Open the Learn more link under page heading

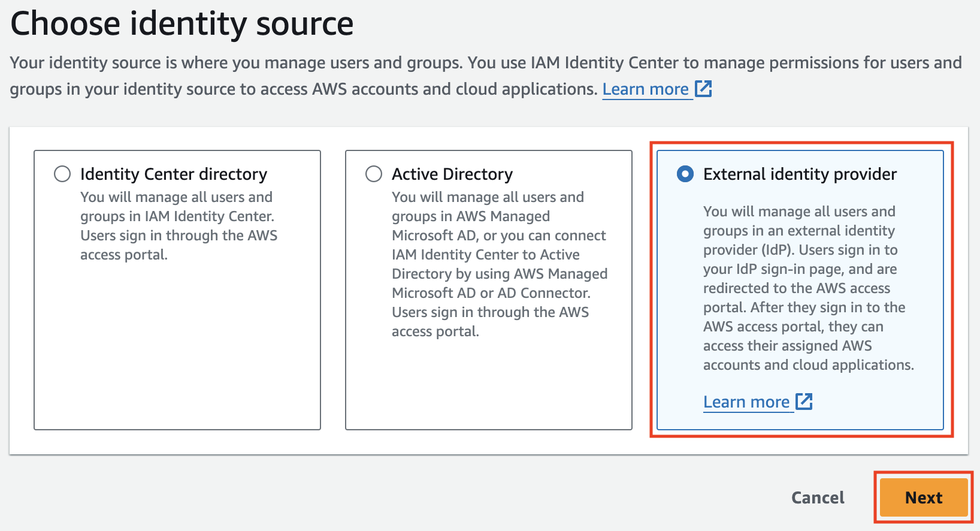pyautogui.click(x=645, y=89)
